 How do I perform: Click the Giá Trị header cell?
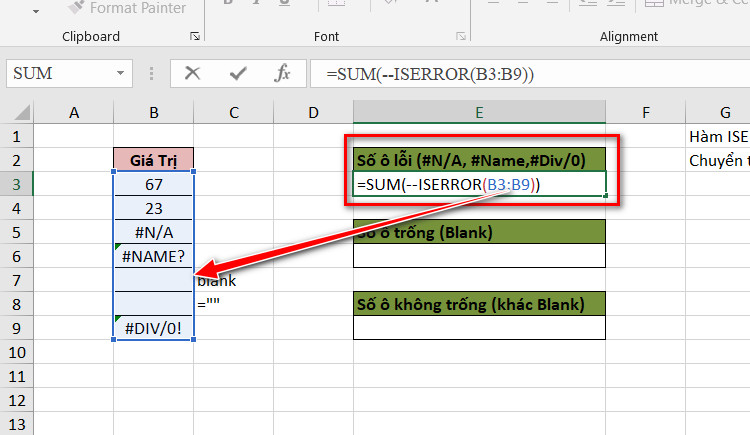[154, 160]
